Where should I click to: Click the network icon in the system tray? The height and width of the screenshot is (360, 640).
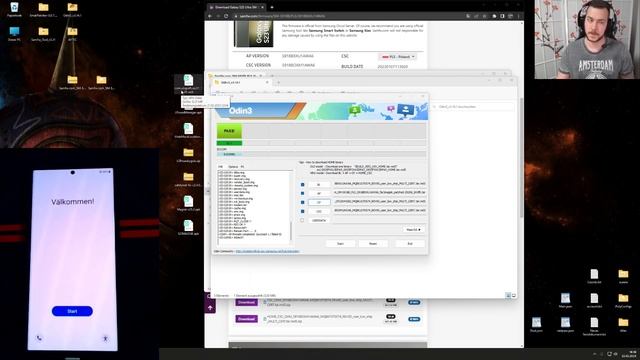coord(609,354)
